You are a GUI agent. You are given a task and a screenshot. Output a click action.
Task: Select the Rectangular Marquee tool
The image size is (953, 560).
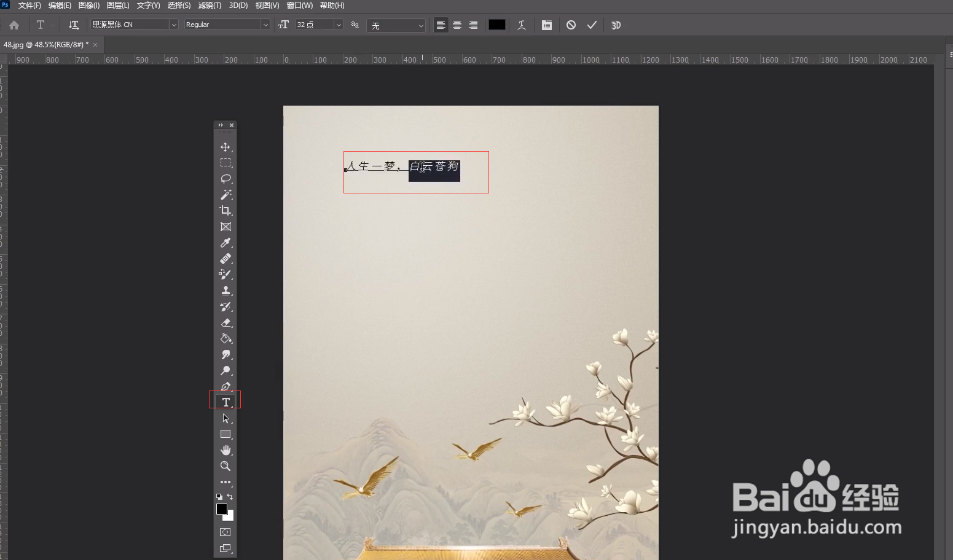point(226,163)
